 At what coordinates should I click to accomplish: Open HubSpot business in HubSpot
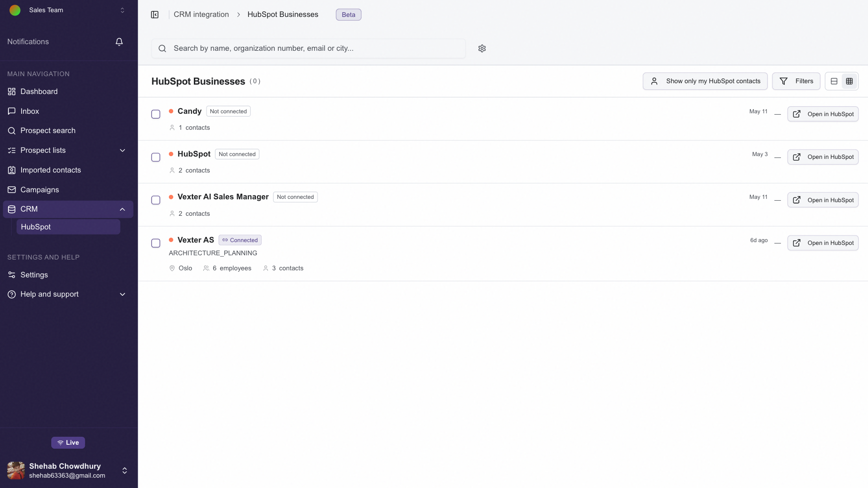823,157
